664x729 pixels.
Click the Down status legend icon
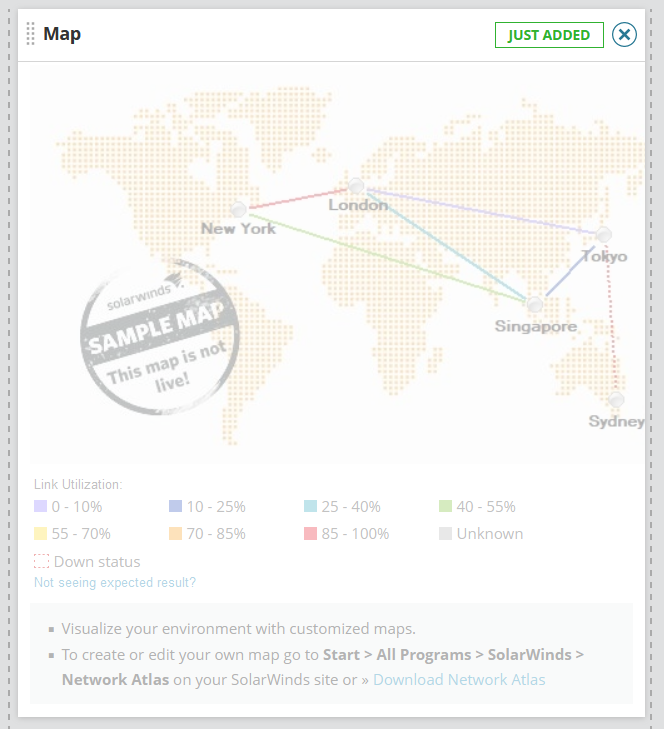(41, 562)
